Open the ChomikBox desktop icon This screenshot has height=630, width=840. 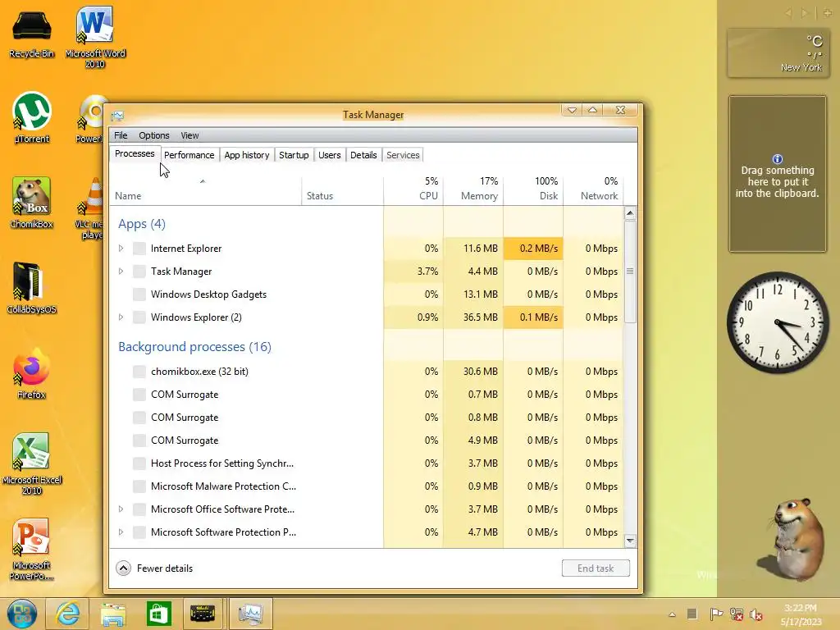[32, 203]
